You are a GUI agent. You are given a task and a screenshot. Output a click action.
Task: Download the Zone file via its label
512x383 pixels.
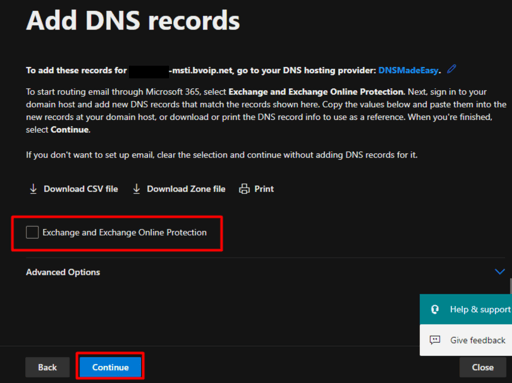(186, 189)
